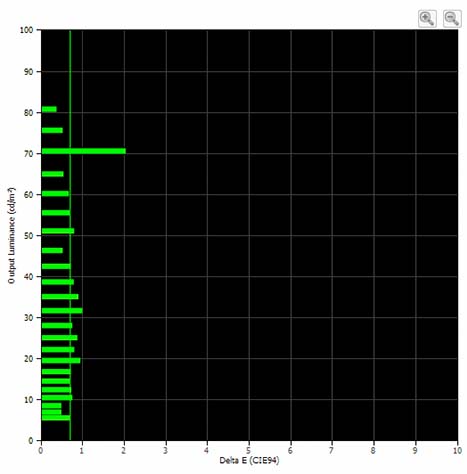Viewport: 467px width, 474px height.
Task: Click the bar at 60 cd/m² luminance
Action: click(x=55, y=194)
